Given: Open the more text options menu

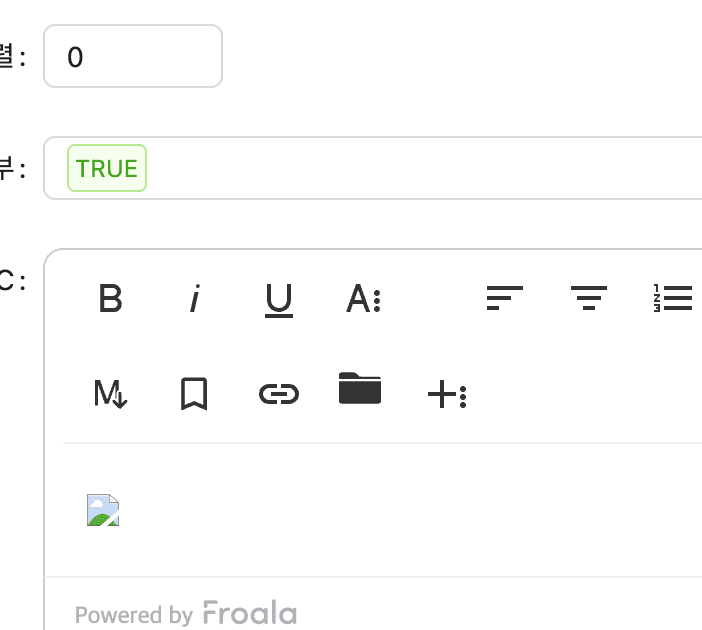Looking at the screenshot, I should tap(363, 298).
